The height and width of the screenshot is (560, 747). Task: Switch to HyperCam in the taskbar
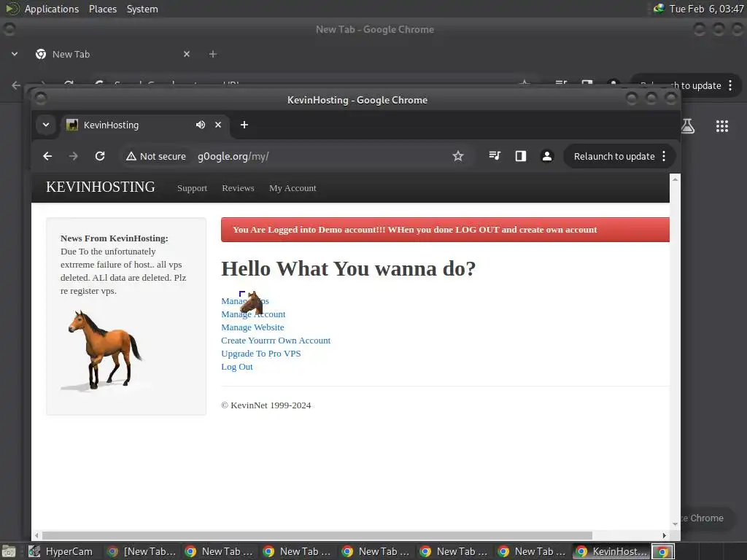coord(61,551)
